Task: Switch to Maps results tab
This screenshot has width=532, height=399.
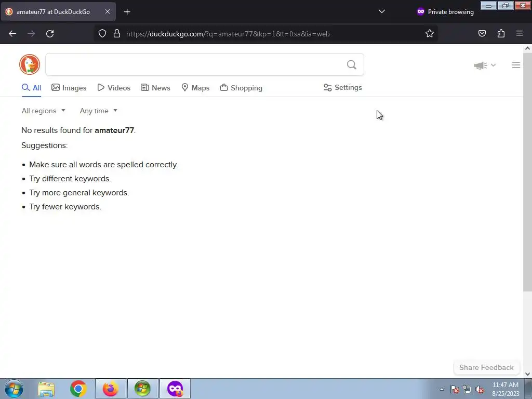Action: 195,88
